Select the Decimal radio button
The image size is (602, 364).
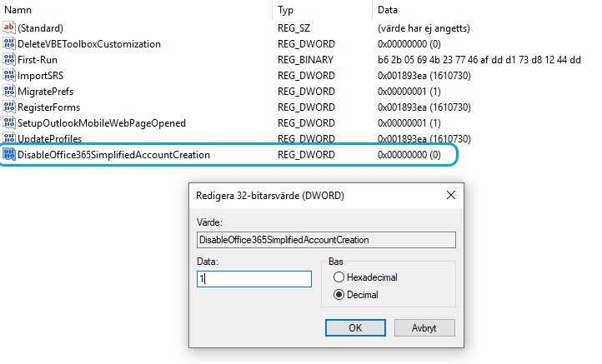click(x=339, y=295)
